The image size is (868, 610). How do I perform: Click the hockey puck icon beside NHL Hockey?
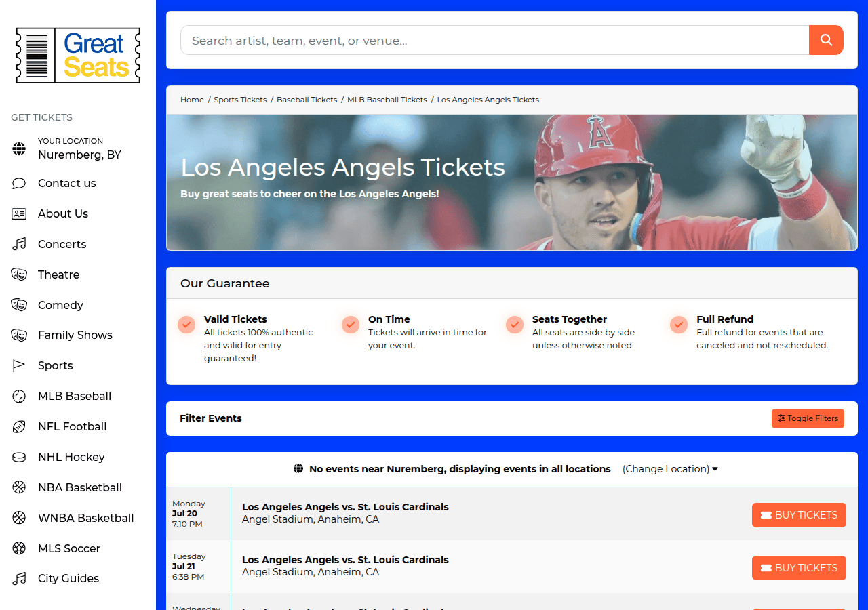(19, 457)
